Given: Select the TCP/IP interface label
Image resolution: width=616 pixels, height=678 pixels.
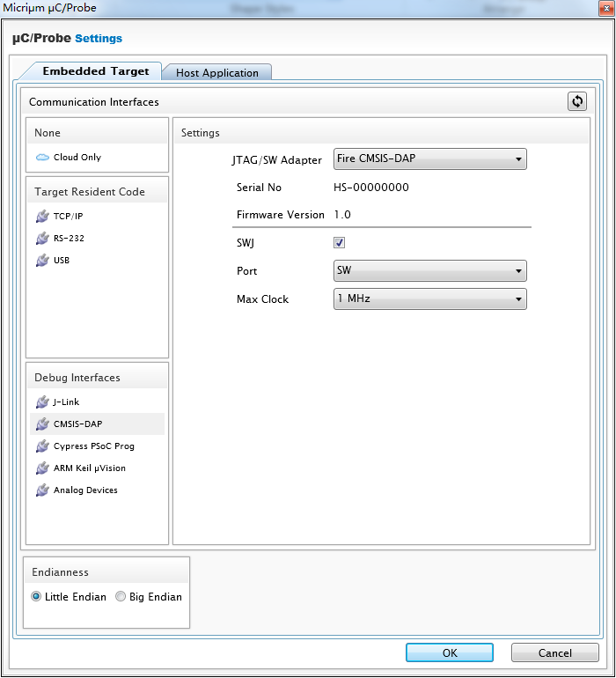Looking at the screenshot, I should tap(68, 217).
